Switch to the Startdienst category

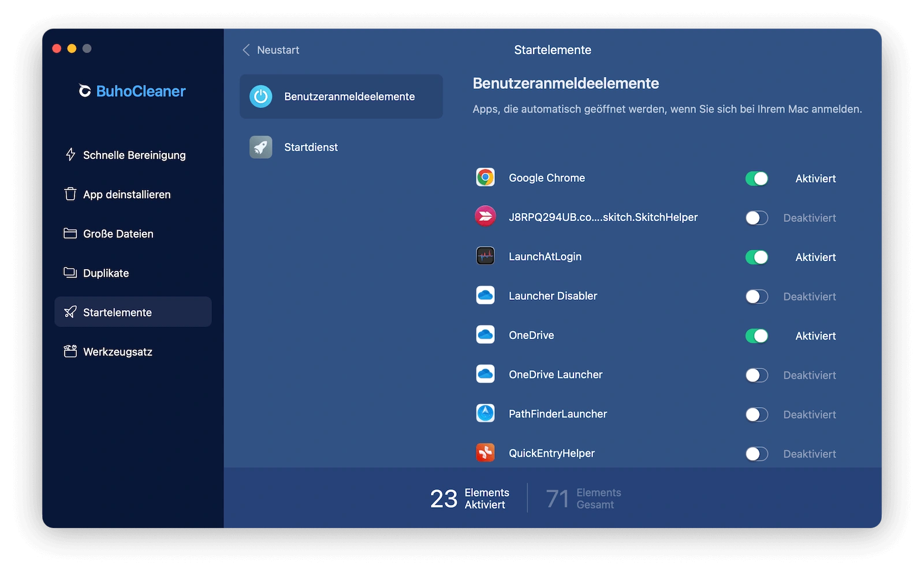tap(341, 147)
